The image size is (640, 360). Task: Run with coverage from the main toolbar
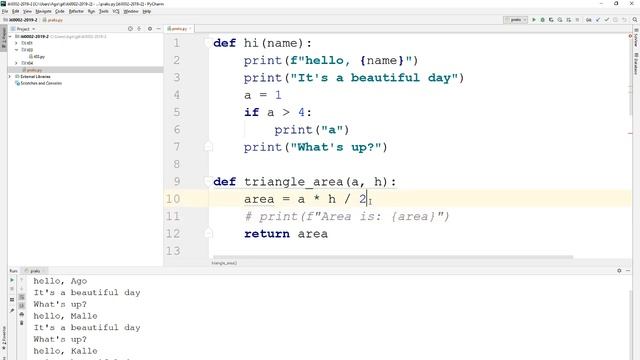551,20
